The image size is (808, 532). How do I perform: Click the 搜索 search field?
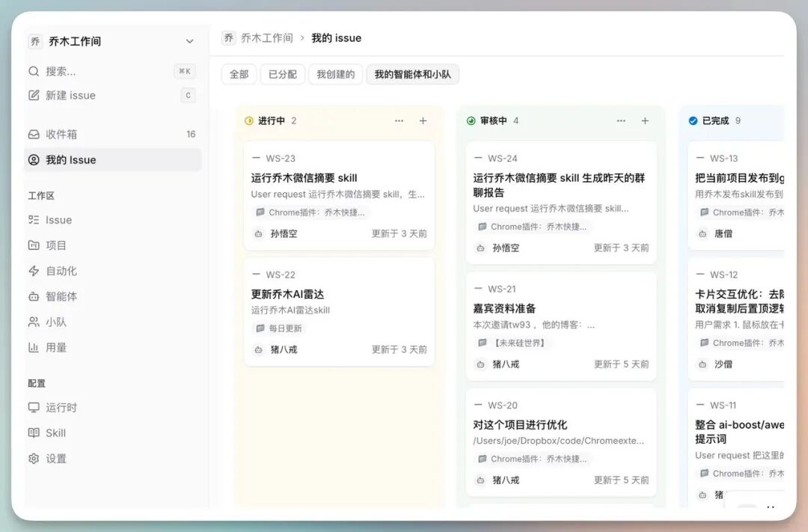112,71
